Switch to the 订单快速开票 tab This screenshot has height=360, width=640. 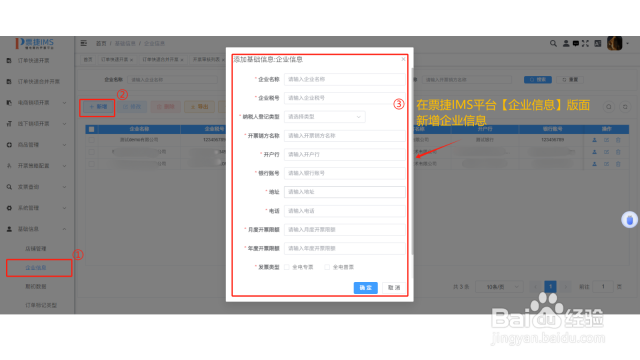pyautogui.click(x=116, y=60)
